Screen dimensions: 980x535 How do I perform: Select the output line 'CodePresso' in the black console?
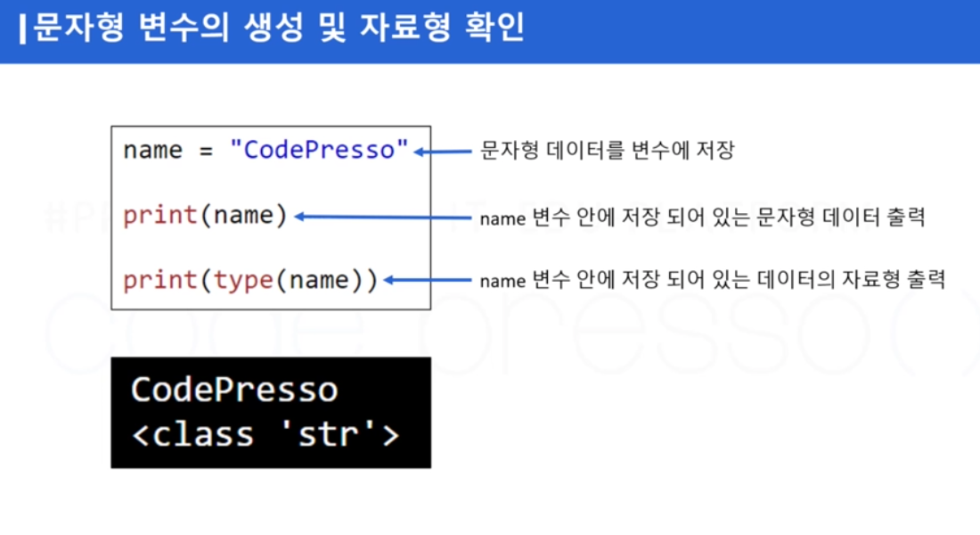tap(234, 390)
